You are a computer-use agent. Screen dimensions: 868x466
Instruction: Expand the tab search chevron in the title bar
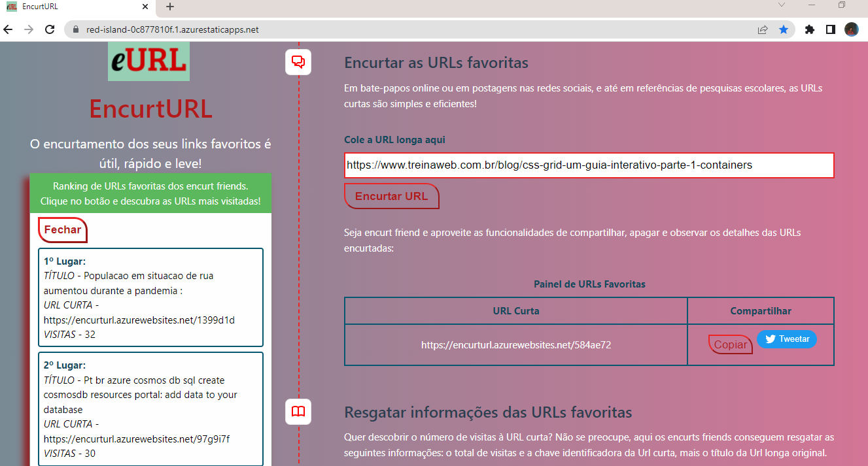[782, 7]
